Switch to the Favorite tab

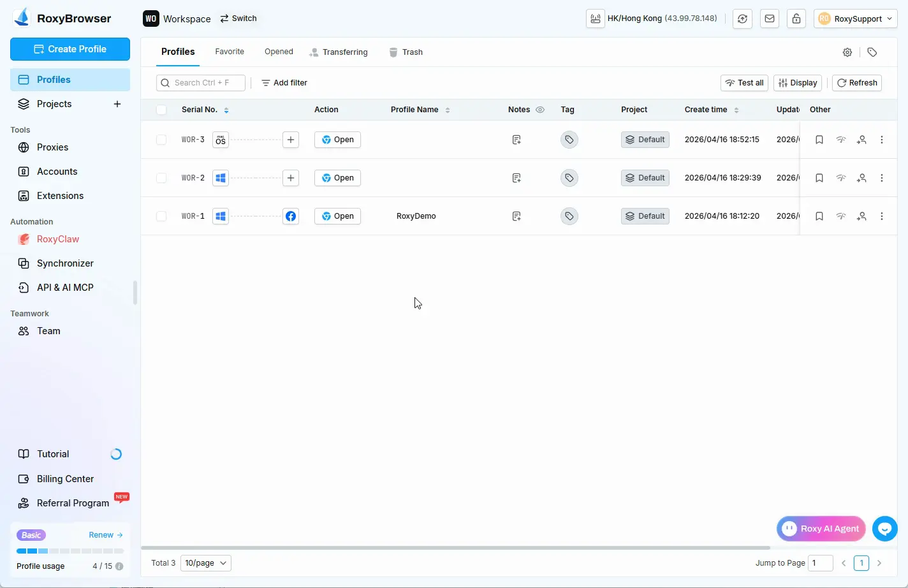pyautogui.click(x=230, y=52)
